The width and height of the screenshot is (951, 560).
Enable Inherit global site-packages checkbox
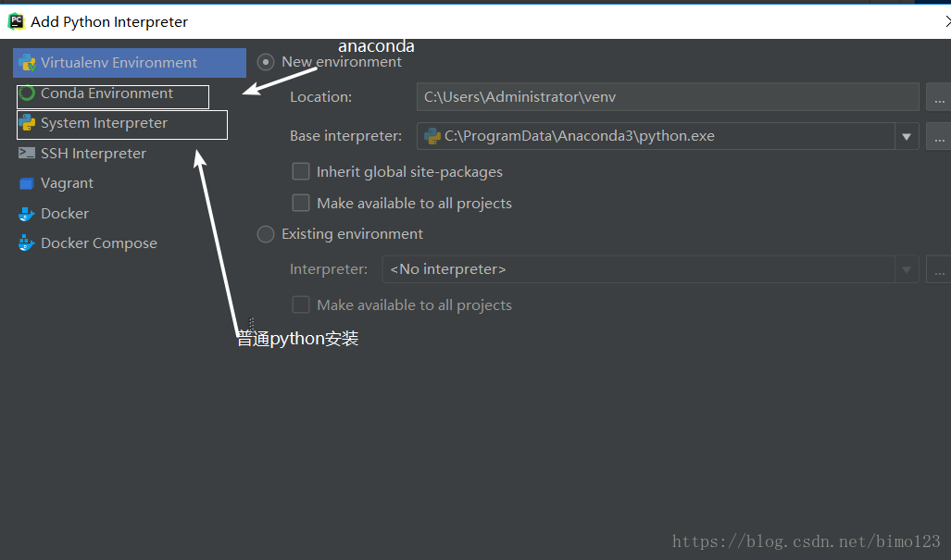point(301,171)
